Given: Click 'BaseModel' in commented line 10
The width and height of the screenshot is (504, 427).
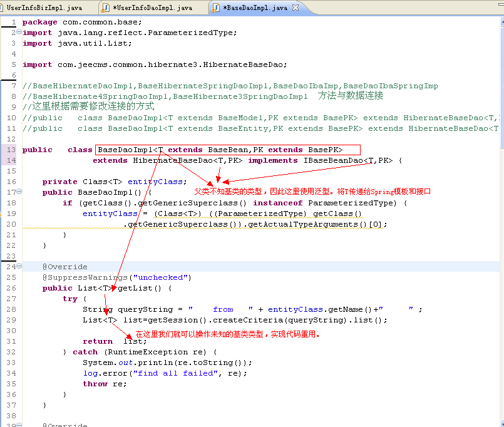Looking at the screenshot, I should click(x=241, y=118).
